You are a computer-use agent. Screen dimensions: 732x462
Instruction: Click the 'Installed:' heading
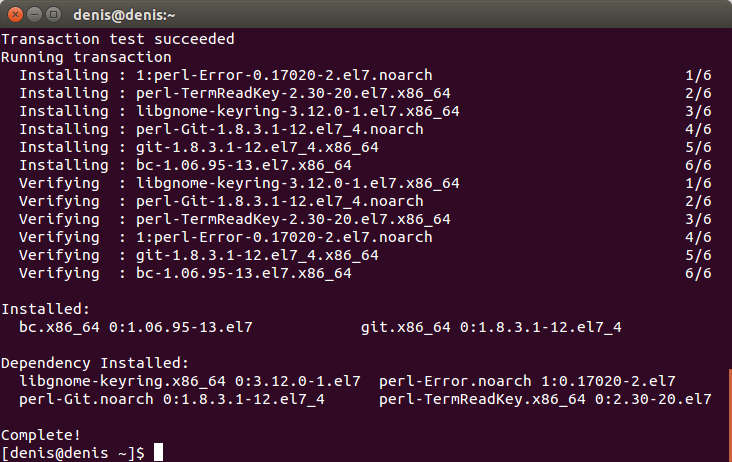(45, 309)
